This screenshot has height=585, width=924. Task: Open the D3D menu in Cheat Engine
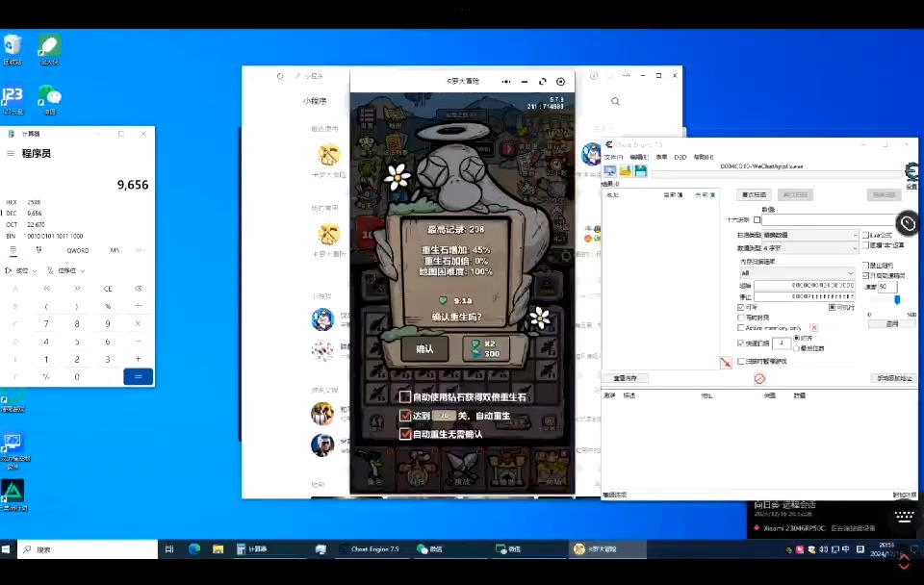pos(680,157)
